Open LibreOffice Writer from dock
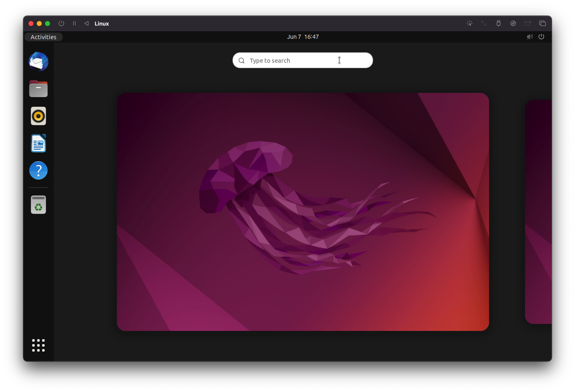This screenshot has height=392, width=575. 38,143
